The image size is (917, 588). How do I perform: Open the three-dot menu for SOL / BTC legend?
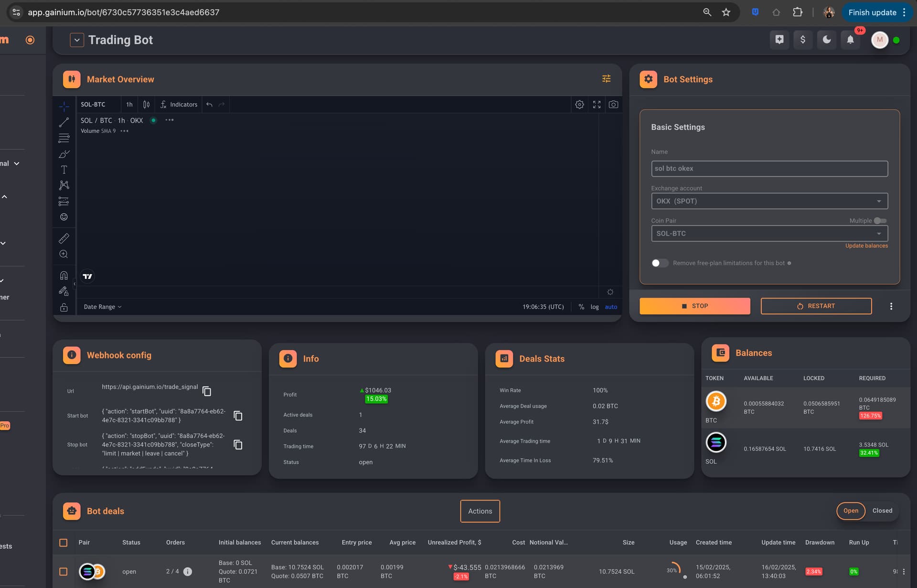pyautogui.click(x=170, y=120)
